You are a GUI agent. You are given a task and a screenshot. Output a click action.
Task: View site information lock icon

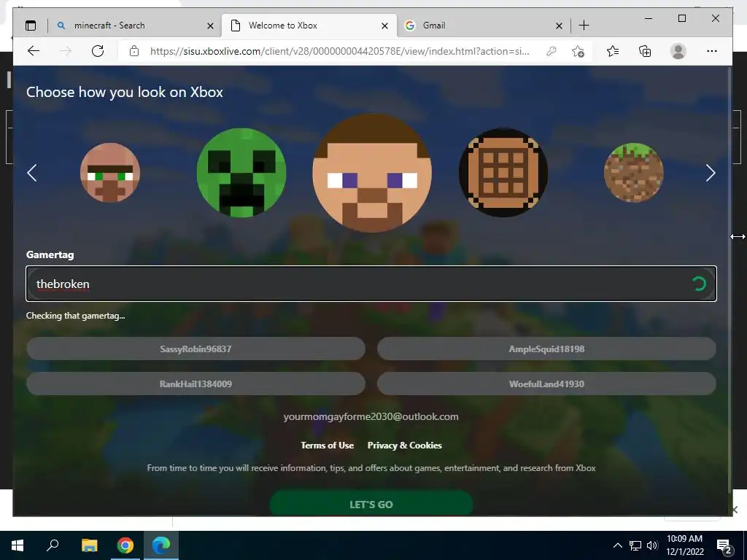[134, 51]
